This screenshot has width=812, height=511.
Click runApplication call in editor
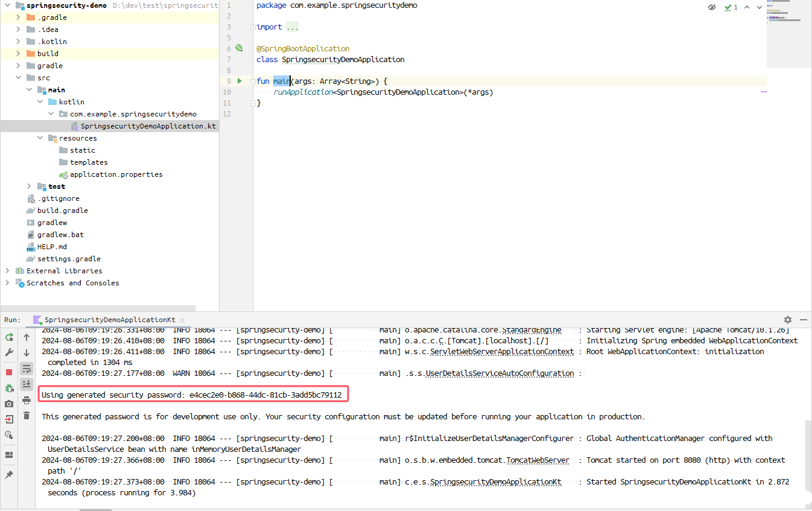click(x=303, y=92)
